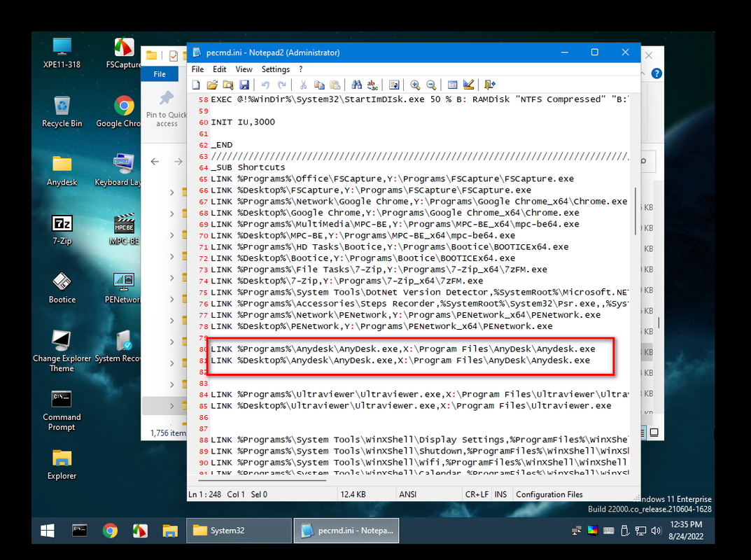Click the Exit door toolbar icon
The width and height of the screenshot is (751, 560).
(489, 85)
